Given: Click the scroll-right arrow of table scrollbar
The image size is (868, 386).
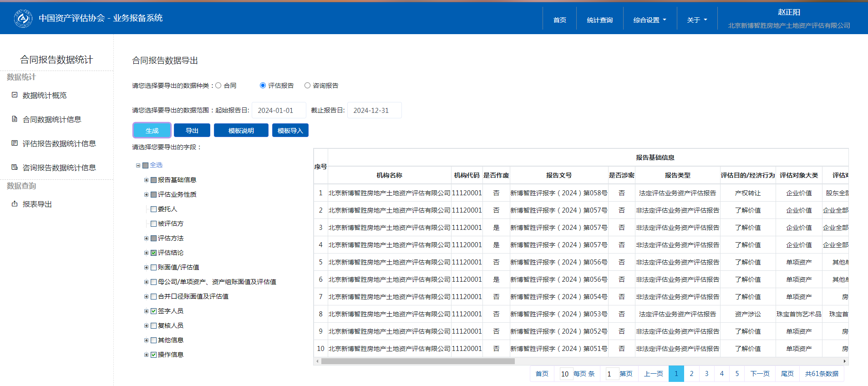Looking at the screenshot, I should click(x=845, y=361).
